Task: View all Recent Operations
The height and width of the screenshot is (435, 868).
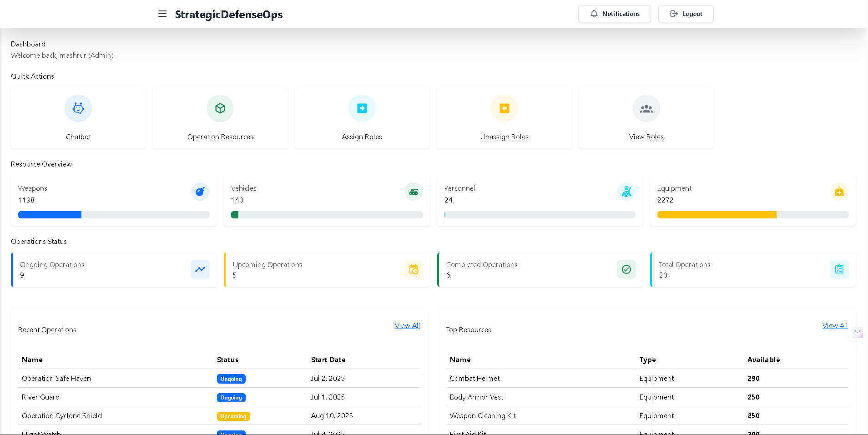Action: (x=407, y=326)
